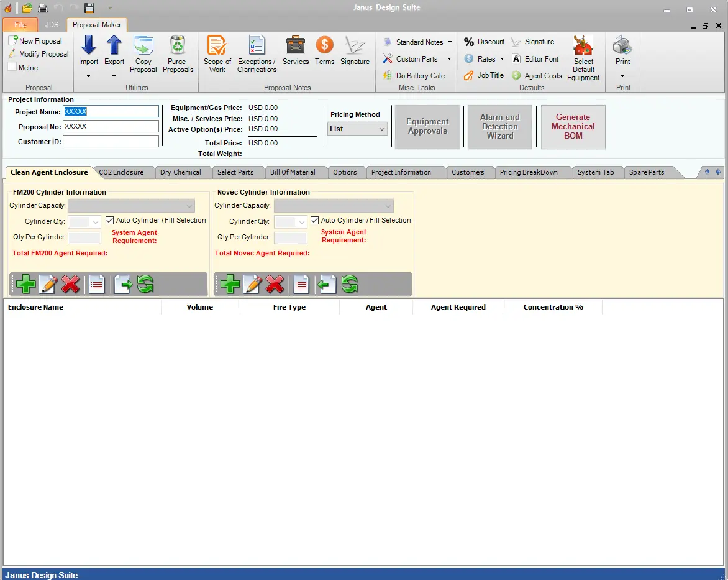Delete the Novec enclosure with the red X

(275, 285)
